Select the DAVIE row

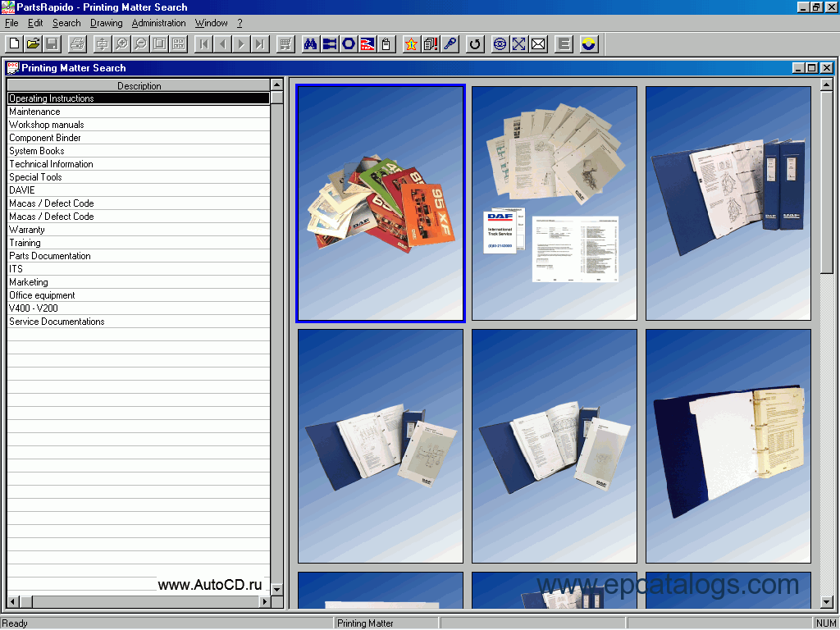(x=138, y=190)
